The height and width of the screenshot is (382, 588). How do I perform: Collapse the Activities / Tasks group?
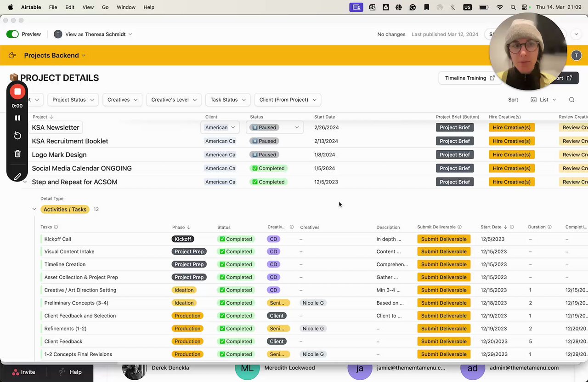34,210
